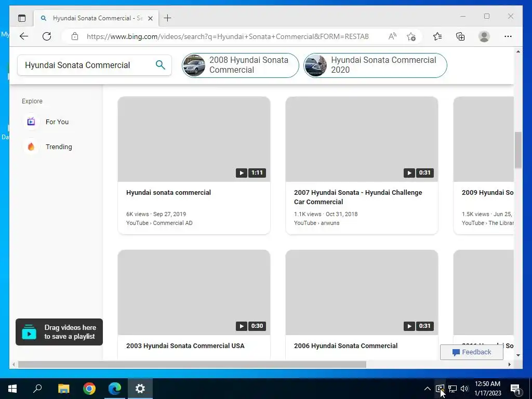
Task: Select the Hyundai Sonata Commercial browser tab
Action: (96, 18)
